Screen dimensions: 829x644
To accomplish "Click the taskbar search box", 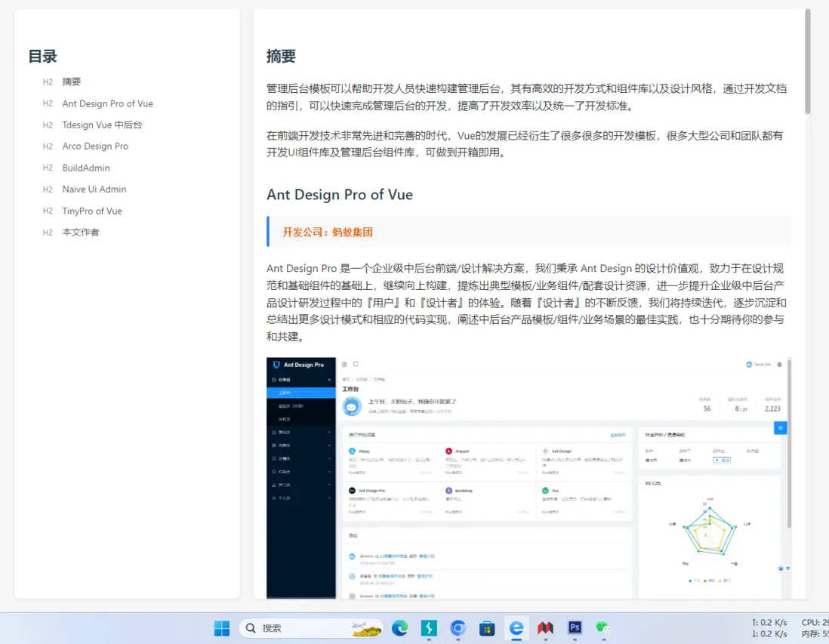I will click(311, 627).
